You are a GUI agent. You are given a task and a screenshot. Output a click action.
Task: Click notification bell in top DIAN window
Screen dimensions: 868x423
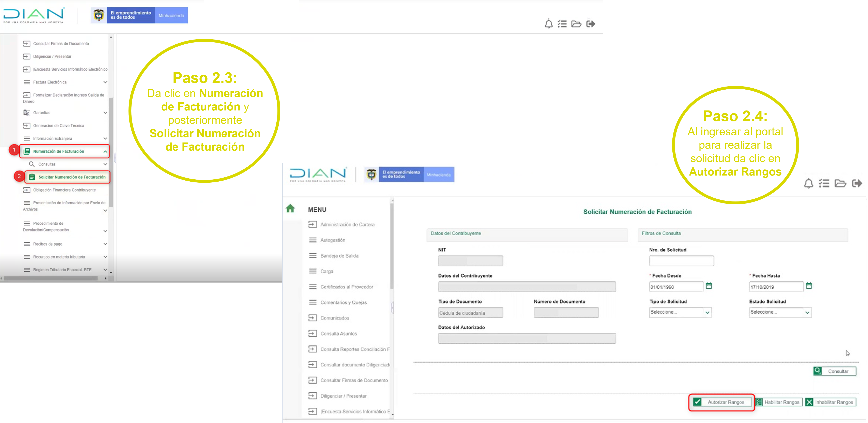(549, 24)
